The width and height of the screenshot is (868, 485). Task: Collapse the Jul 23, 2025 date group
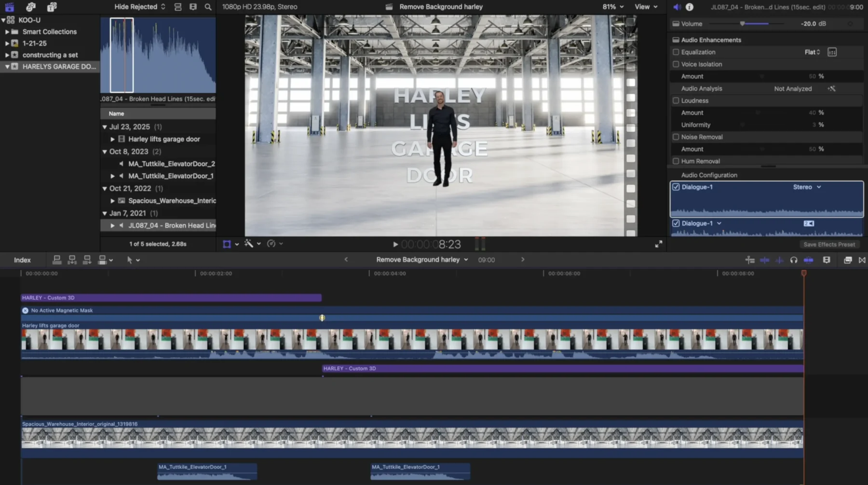(105, 127)
